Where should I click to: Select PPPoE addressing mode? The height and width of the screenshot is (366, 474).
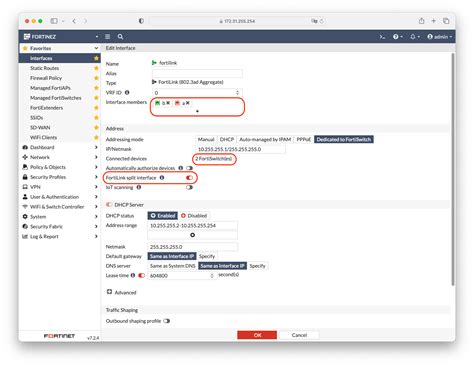(303, 139)
